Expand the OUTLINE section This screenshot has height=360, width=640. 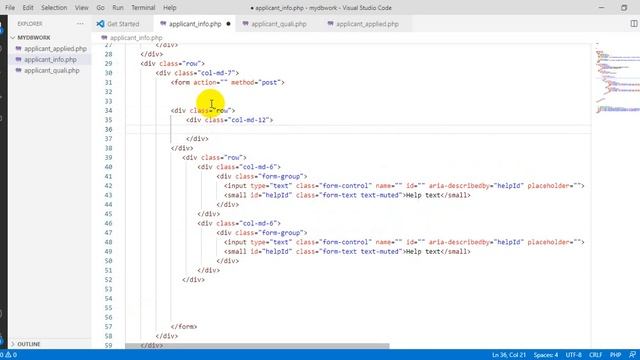pos(29,344)
